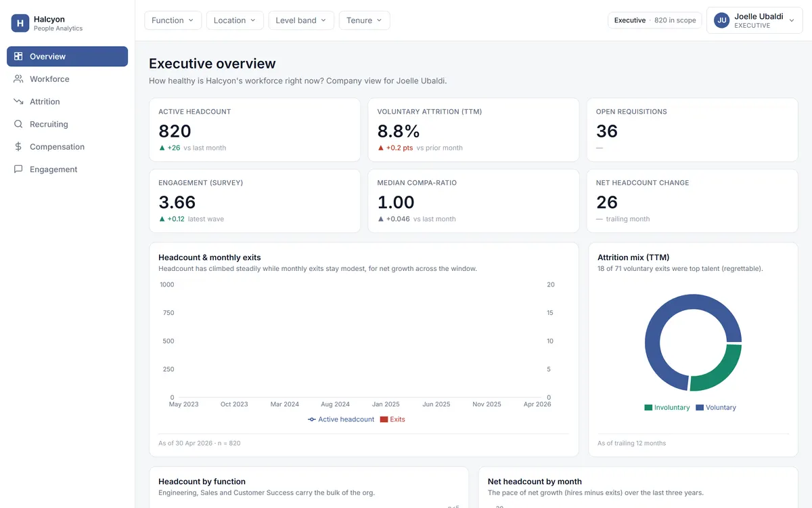
Task: Click the Attrition trending-down icon
Action: click(x=18, y=102)
